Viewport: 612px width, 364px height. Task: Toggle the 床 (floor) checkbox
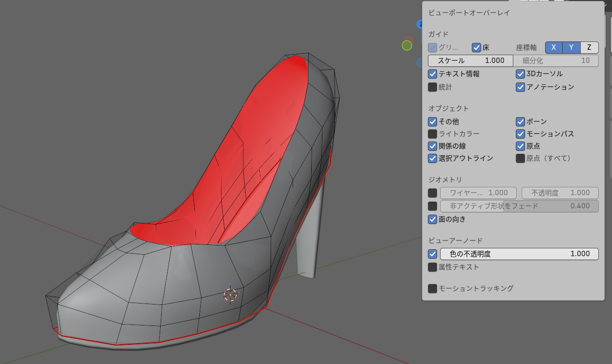point(476,47)
